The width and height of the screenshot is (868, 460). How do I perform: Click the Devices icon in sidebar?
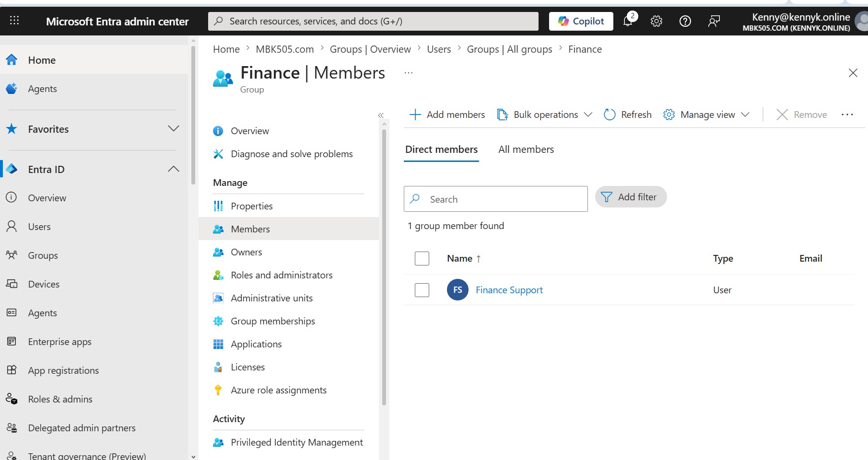click(x=12, y=284)
